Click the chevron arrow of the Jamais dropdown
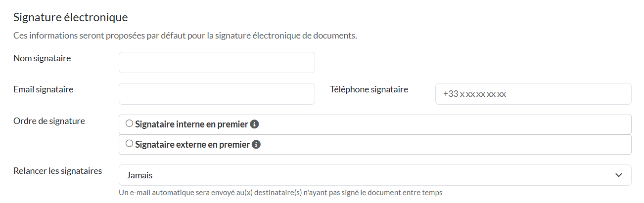Image resolution: width=644 pixels, height=203 pixels. 618,175
